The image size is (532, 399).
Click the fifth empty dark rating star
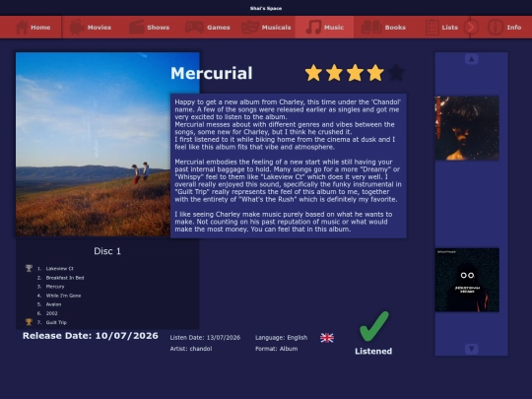(396, 73)
